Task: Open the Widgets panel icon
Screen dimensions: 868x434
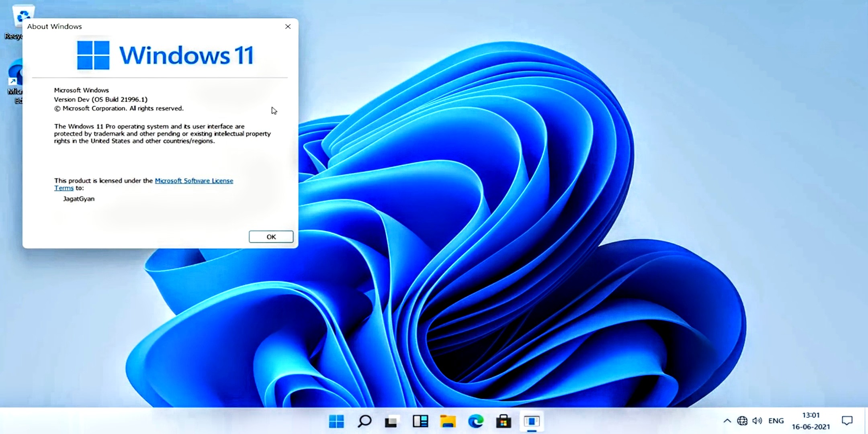Action: (420, 421)
